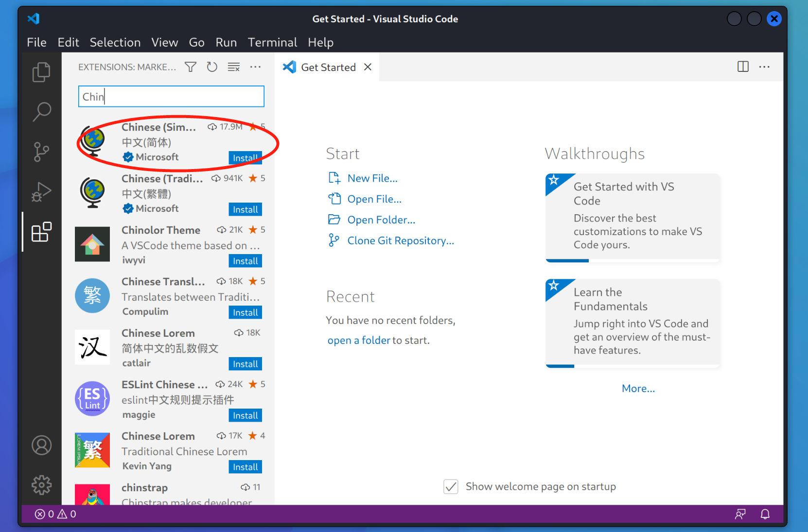Click the Chinolor Theme extension title
Screen dimensions: 808x532
tap(161, 230)
